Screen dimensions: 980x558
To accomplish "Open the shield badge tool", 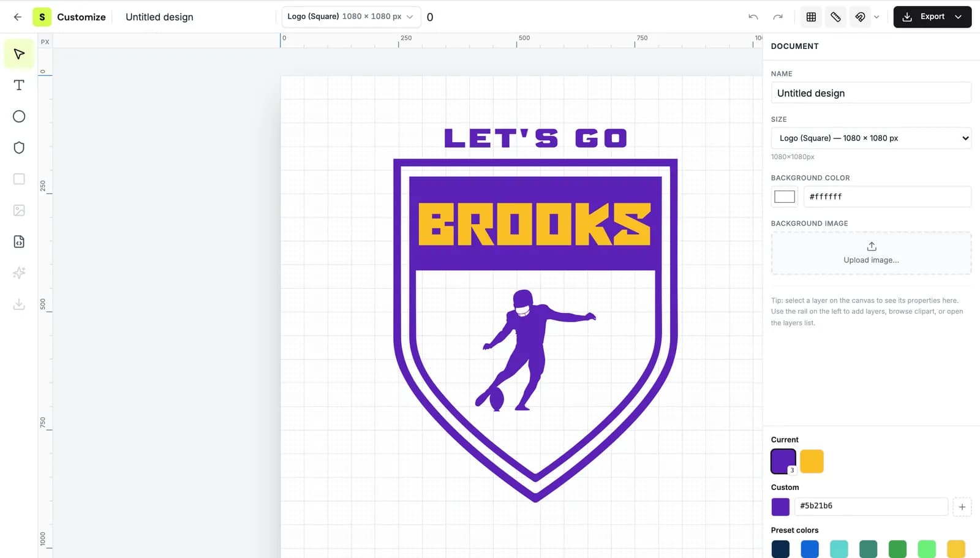I will click(x=19, y=148).
